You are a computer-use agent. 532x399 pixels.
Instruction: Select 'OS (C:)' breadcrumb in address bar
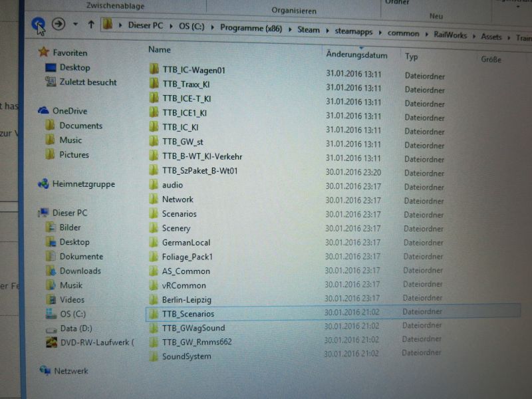click(x=192, y=27)
